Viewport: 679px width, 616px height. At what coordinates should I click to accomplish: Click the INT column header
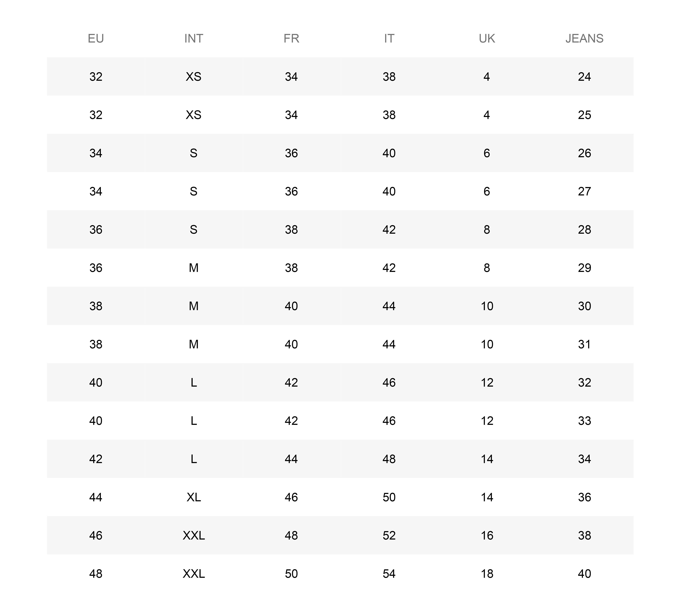194,38
